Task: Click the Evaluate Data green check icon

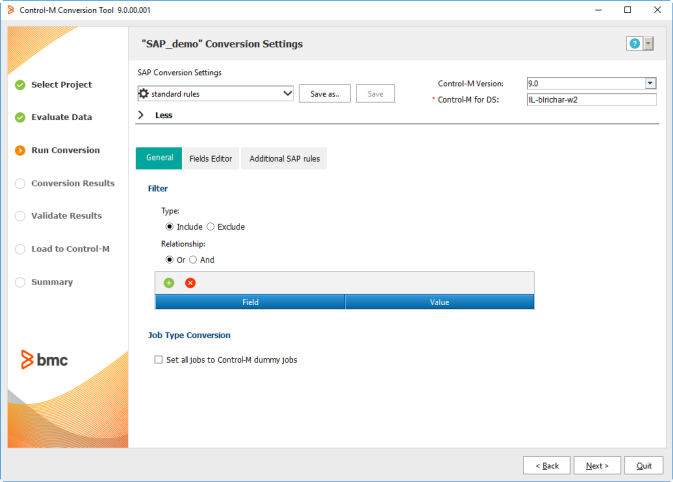Action: [x=20, y=117]
